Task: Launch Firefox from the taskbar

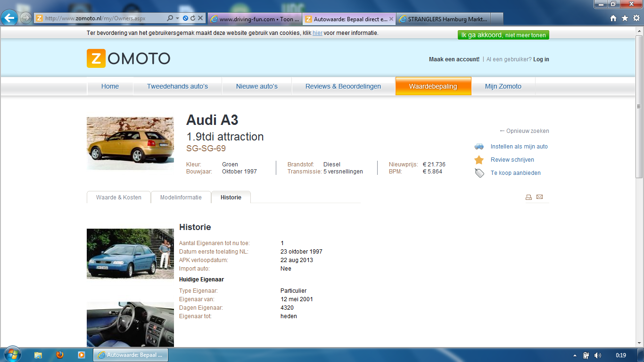Action: (60, 355)
